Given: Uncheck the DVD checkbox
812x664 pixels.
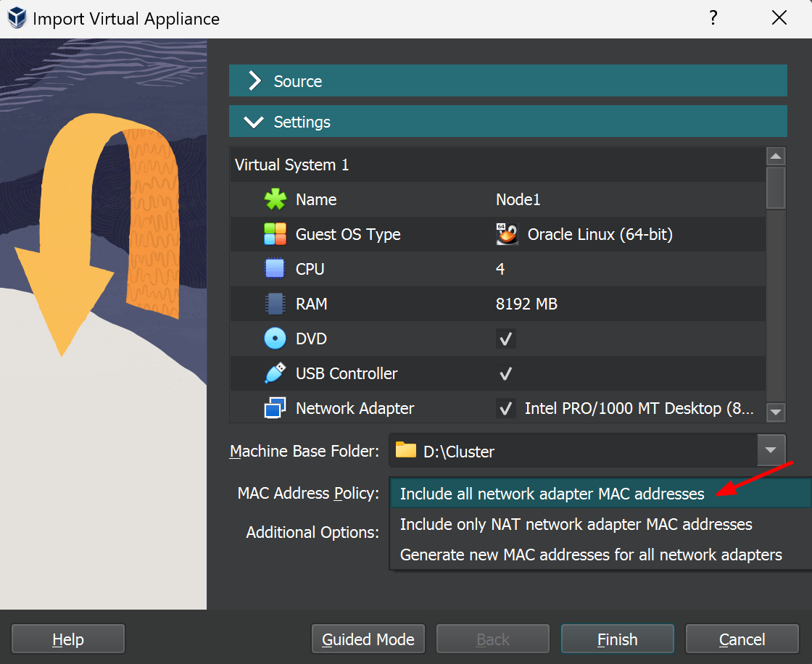Looking at the screenshot, I should coord(505,339).
